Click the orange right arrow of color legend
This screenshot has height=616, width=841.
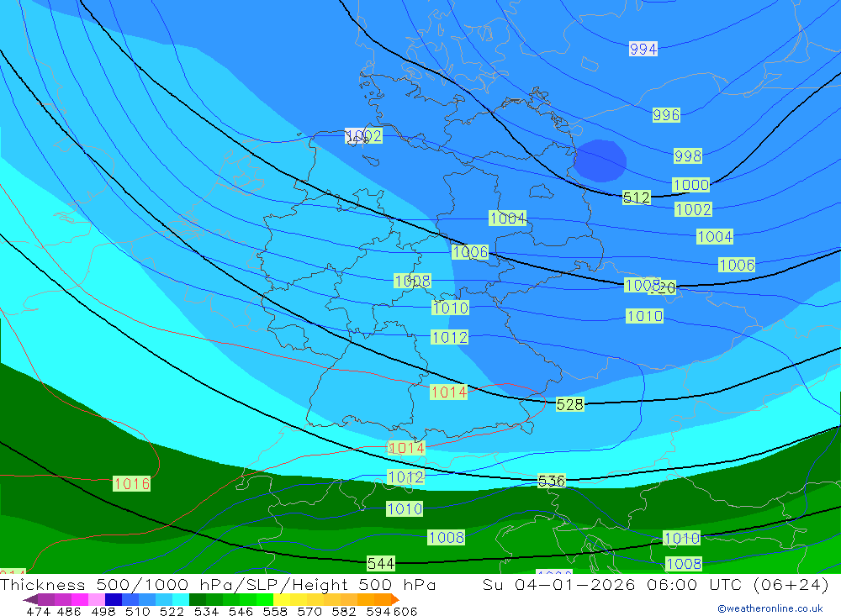pyautogui.click(x=394, y=599)
